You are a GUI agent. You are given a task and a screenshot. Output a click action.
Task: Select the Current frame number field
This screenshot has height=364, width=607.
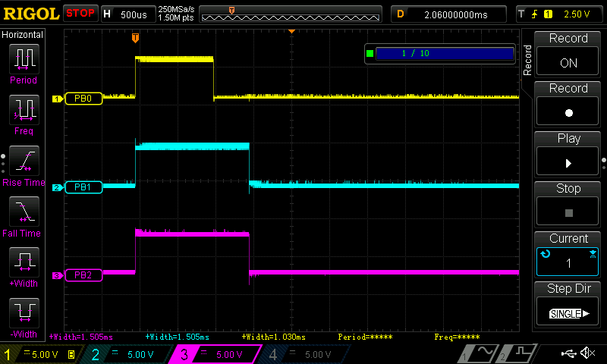pyautogui.click(x=568, y=262)
